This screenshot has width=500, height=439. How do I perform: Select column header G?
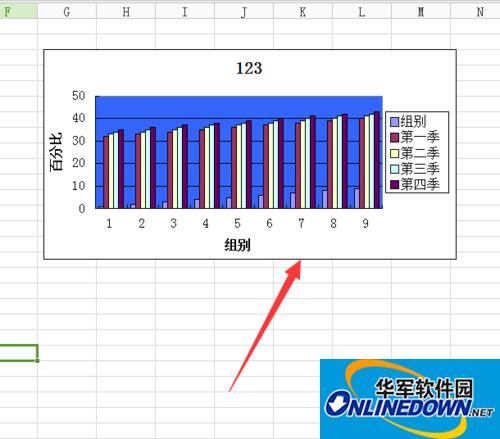pos(67,12)
